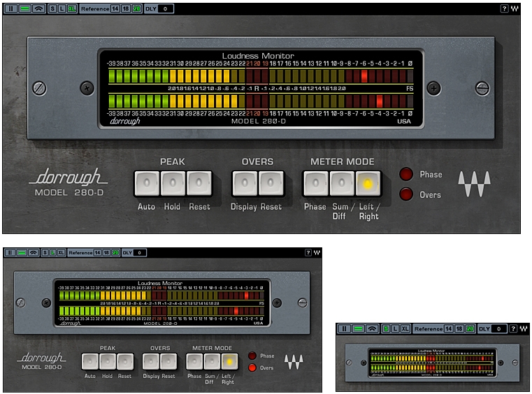
Task: Reset Peak in the XL plugin
Action: coord(199,184)
